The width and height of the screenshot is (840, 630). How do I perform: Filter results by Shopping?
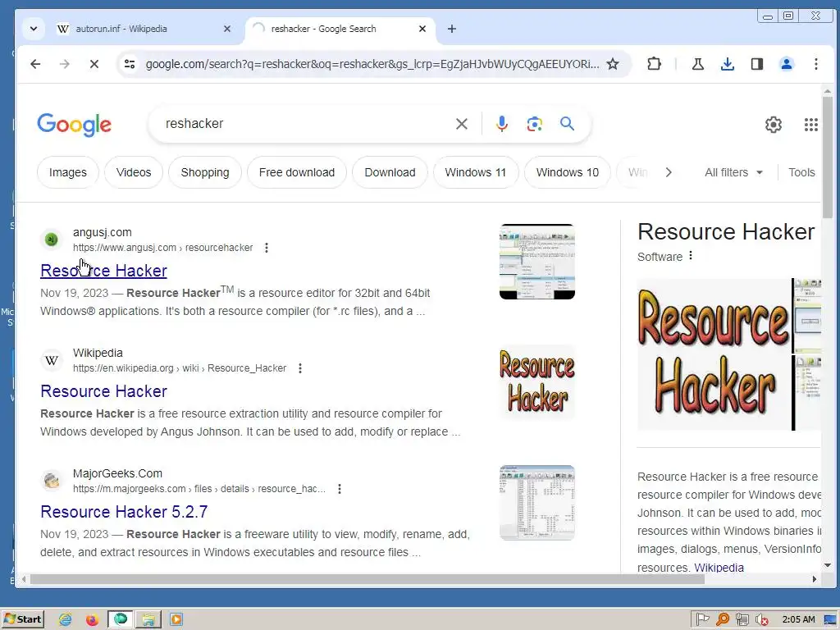(204, 172)
